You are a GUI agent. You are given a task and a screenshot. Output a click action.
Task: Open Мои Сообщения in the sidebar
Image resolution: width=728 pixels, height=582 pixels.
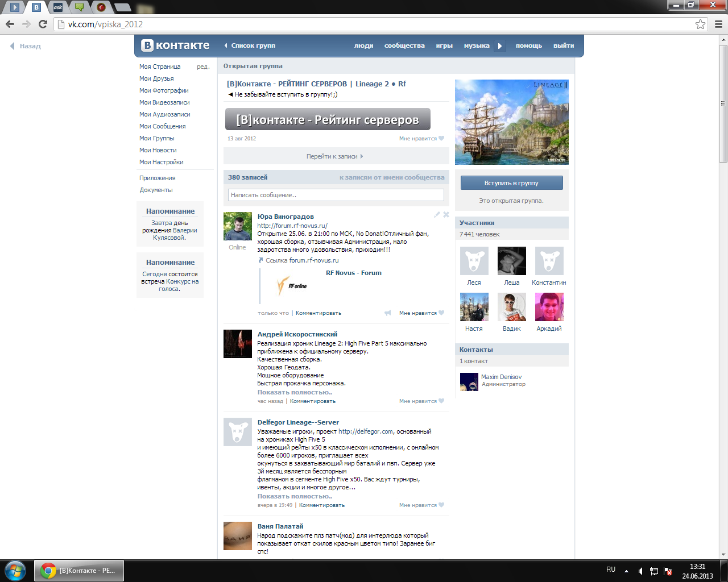point(163,126)
